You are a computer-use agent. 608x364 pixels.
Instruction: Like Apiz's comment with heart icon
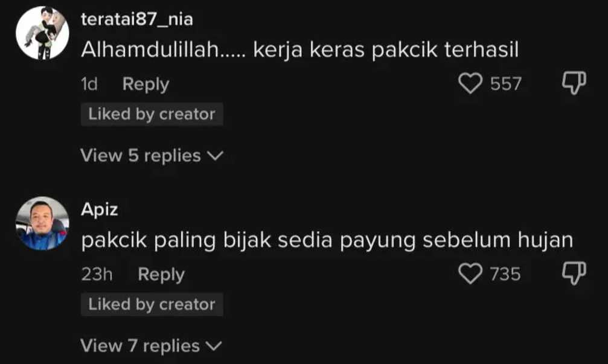tap(472, 274)
